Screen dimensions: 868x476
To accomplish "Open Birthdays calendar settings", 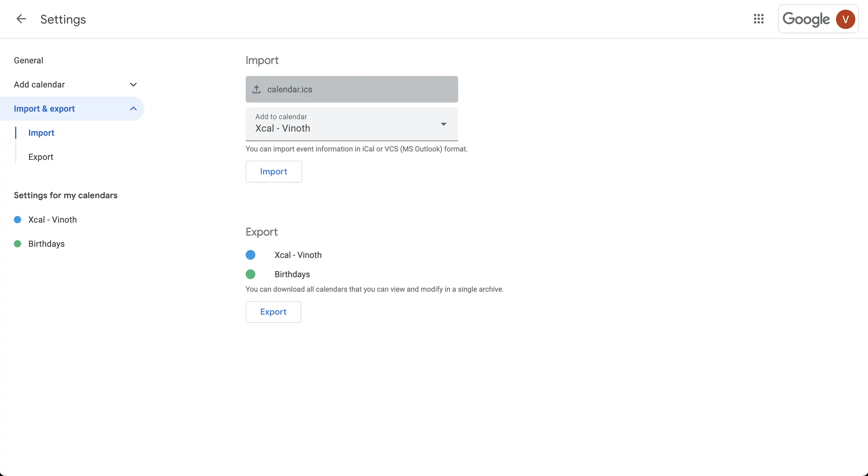I will pyautogui.click(x=46, y=244).
